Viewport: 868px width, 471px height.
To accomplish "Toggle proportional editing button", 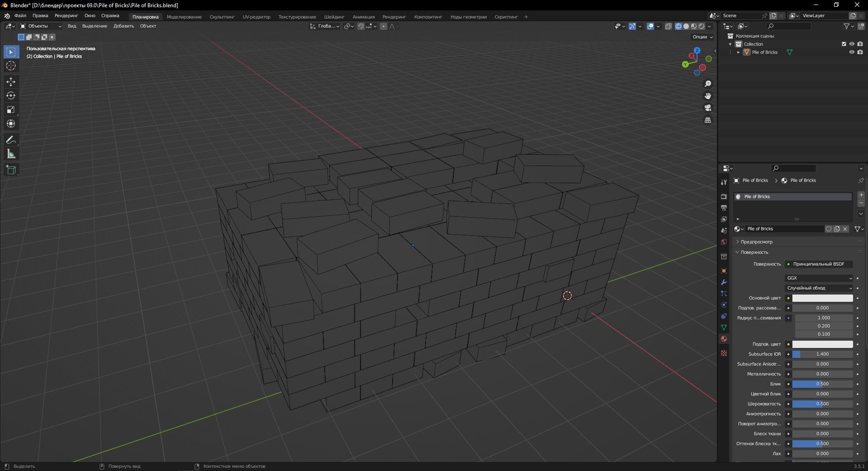I will point(384,26).
